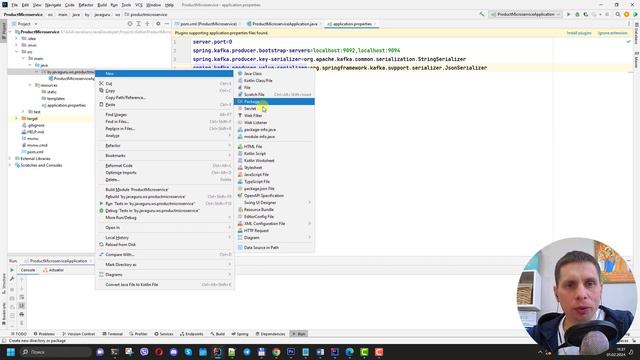The height and width of the screenshot is (360, 640).
Task: Open the Dependencies tool window
Action: 270,334
